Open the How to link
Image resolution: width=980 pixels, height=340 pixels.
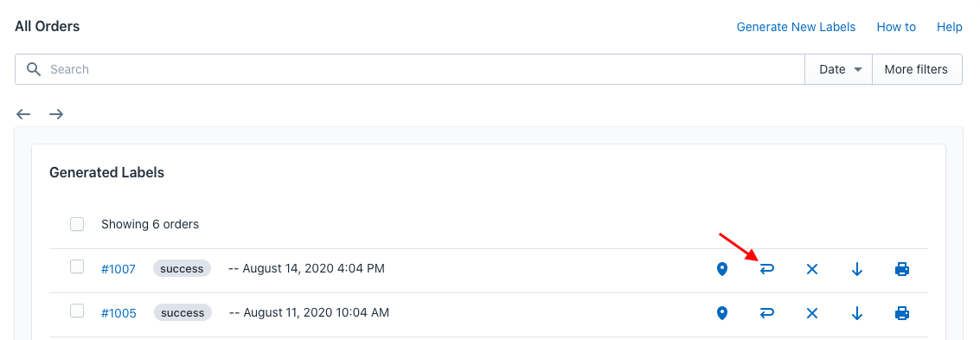896,27
